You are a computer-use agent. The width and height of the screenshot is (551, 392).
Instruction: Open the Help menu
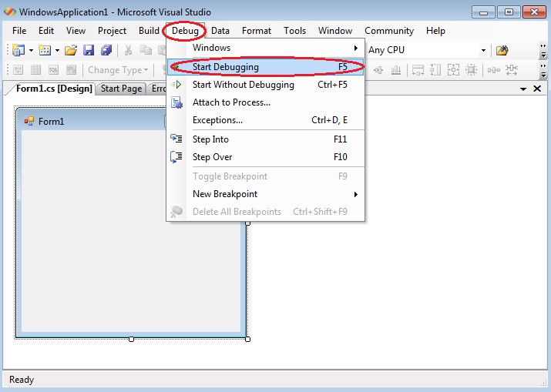pyautogui.click(x=435, y=31)
